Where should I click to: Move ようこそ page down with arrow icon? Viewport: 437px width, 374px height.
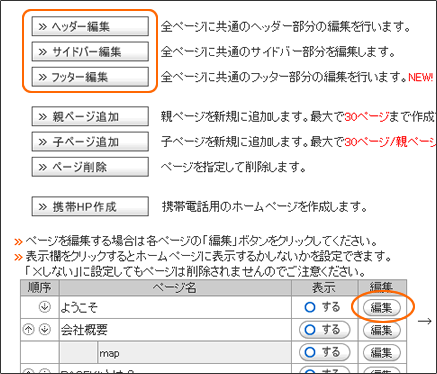[x=45, y=307]
